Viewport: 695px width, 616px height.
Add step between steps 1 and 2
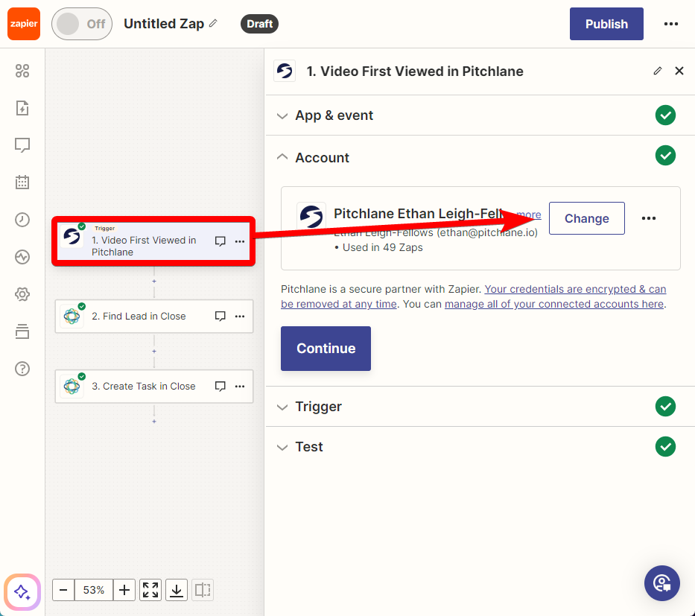click(x=154, y=282)
